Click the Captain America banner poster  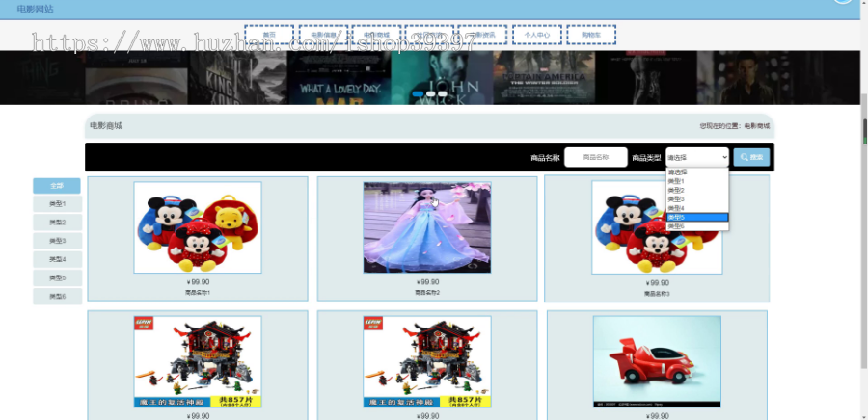[544, 77]
